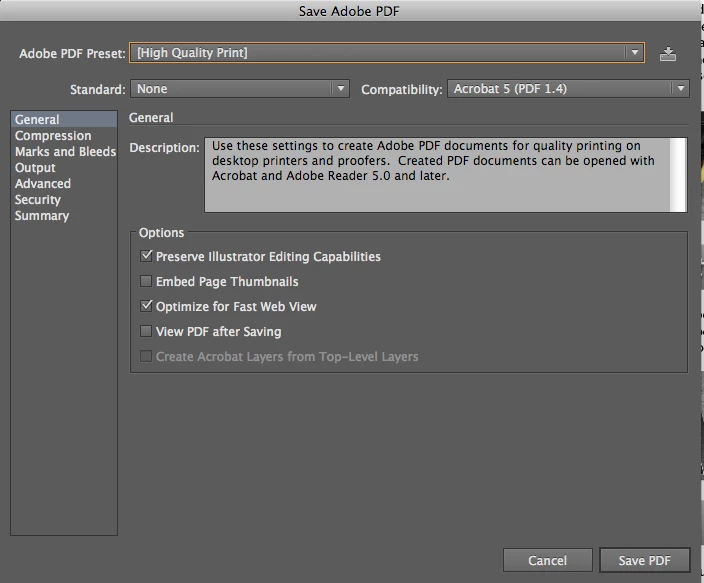Cancel the Save Adobe PDF dialog

click(547, 560)
